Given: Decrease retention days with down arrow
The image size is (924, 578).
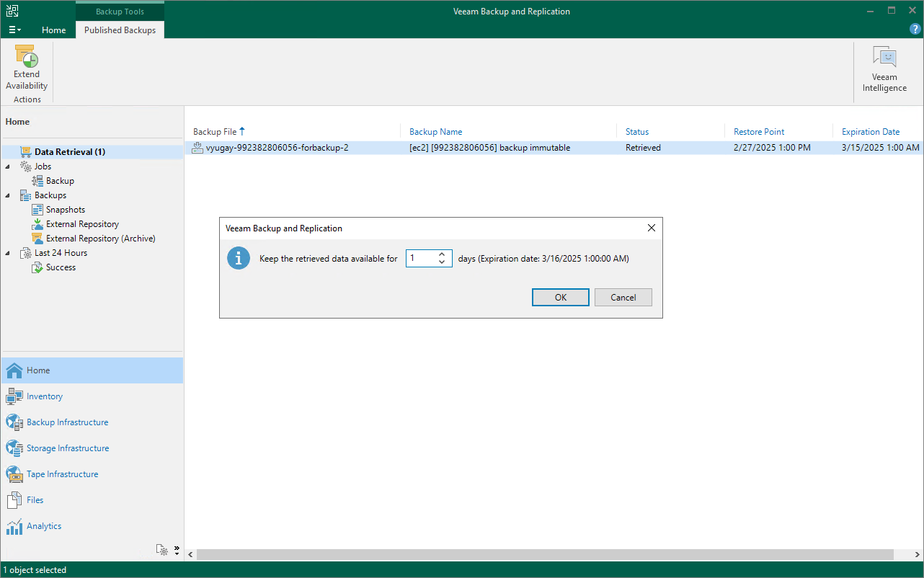Looking at the screenshot, I should point(442,262).
